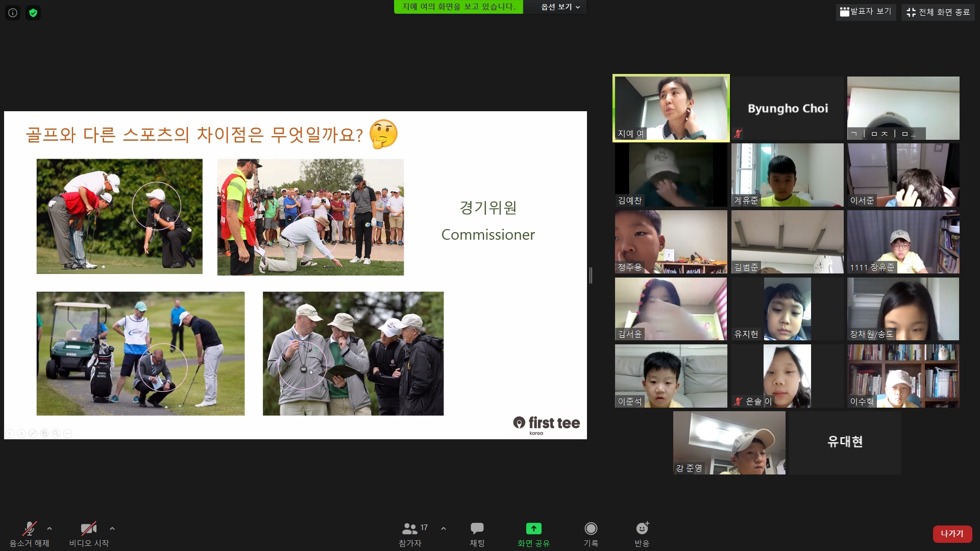Open participants list (참가자)
The width and height of the screenshot is (980, 551).
click(410, 534)
